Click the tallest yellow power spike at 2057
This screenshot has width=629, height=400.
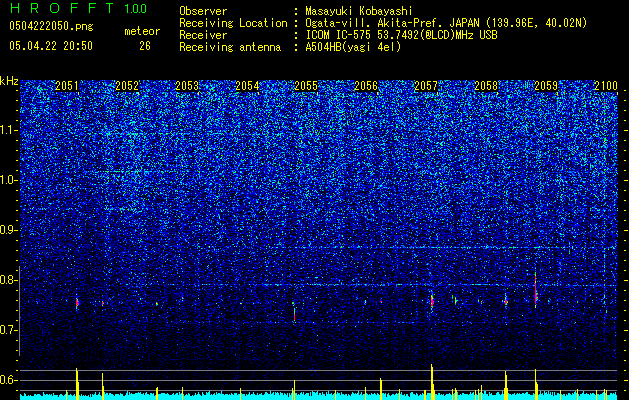coord(432,381)
